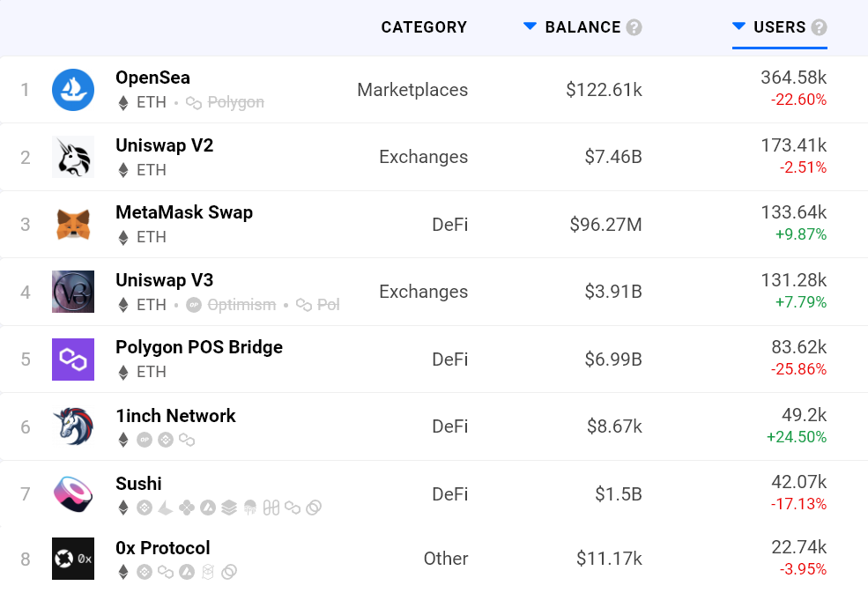Click the purple Polygon POS Bridge logo
The image size is (868, 593).
(x=73, y=360)
